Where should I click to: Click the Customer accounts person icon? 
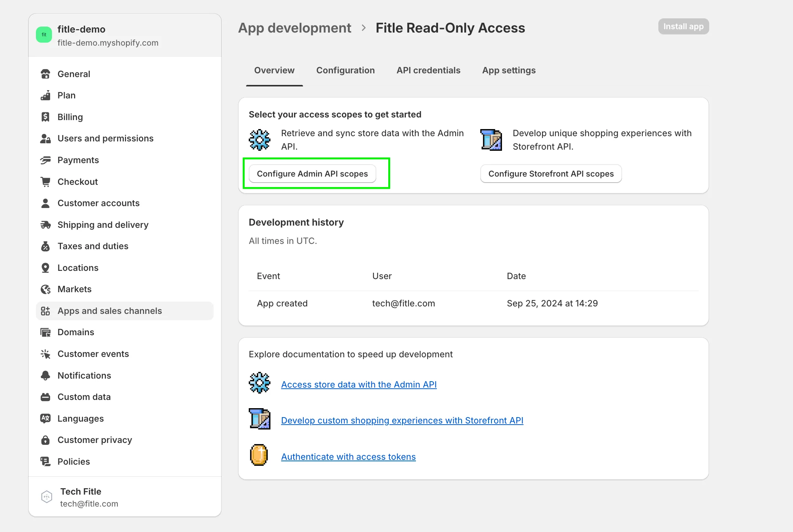[x=45, y=203]
